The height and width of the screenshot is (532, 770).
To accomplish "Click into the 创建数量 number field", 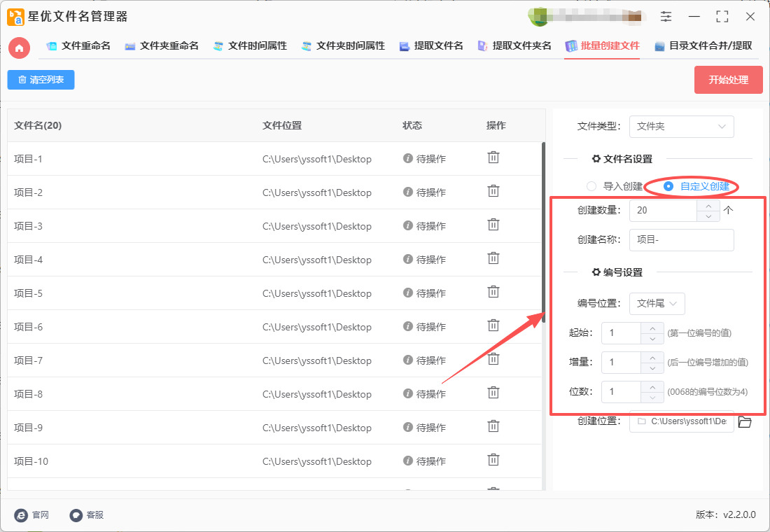I will 663,210.
